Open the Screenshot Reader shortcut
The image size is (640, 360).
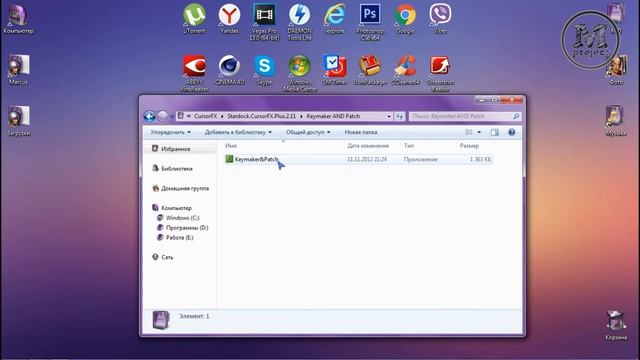click(x=440, y=73)
